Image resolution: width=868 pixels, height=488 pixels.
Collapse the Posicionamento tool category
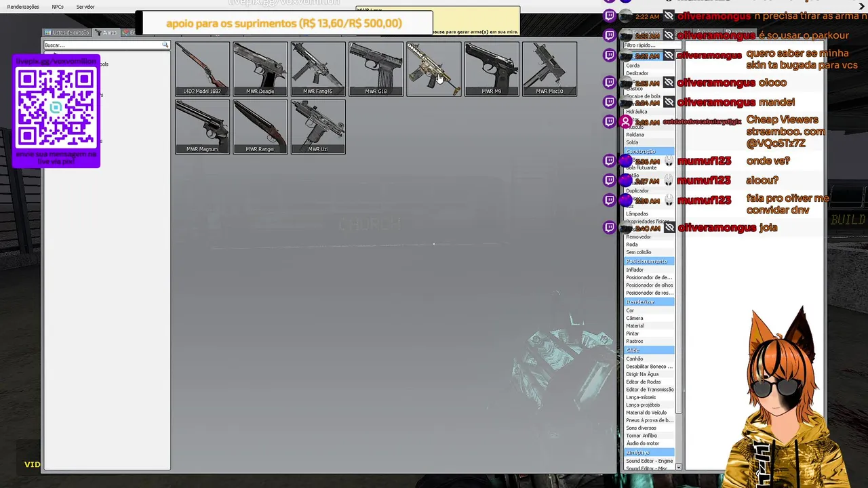pyautogui.click(x=649, y=262)
